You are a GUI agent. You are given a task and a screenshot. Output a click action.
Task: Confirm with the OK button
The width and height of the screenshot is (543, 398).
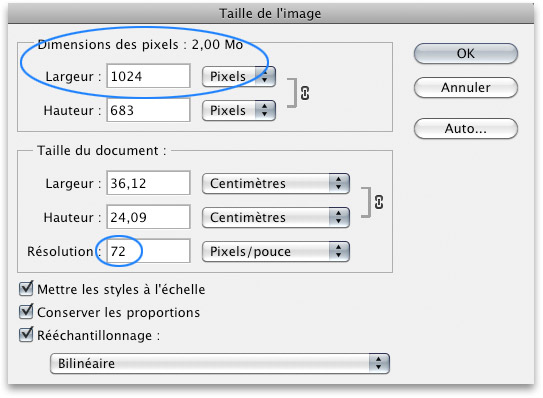point(466,54)
